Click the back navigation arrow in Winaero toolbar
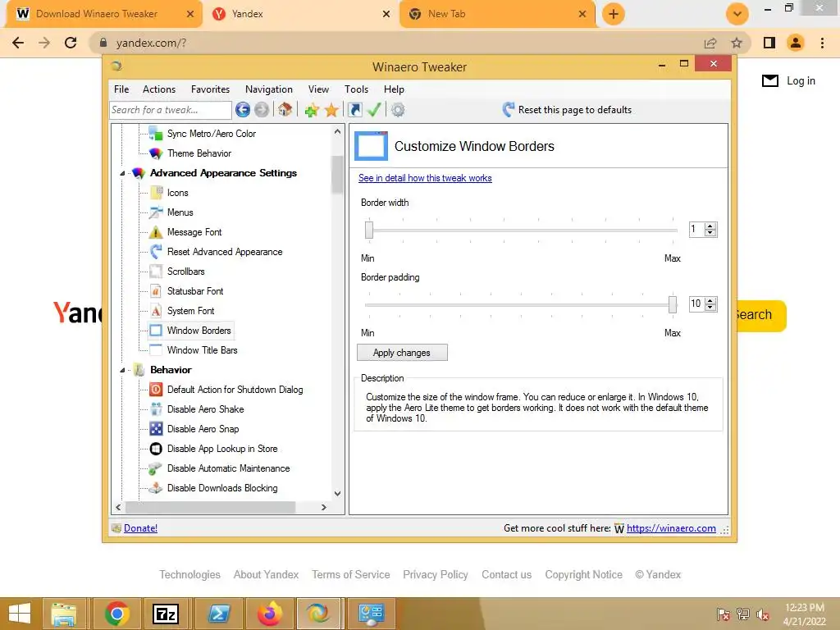Screen dimensions: 840x630 click(243, 110)
